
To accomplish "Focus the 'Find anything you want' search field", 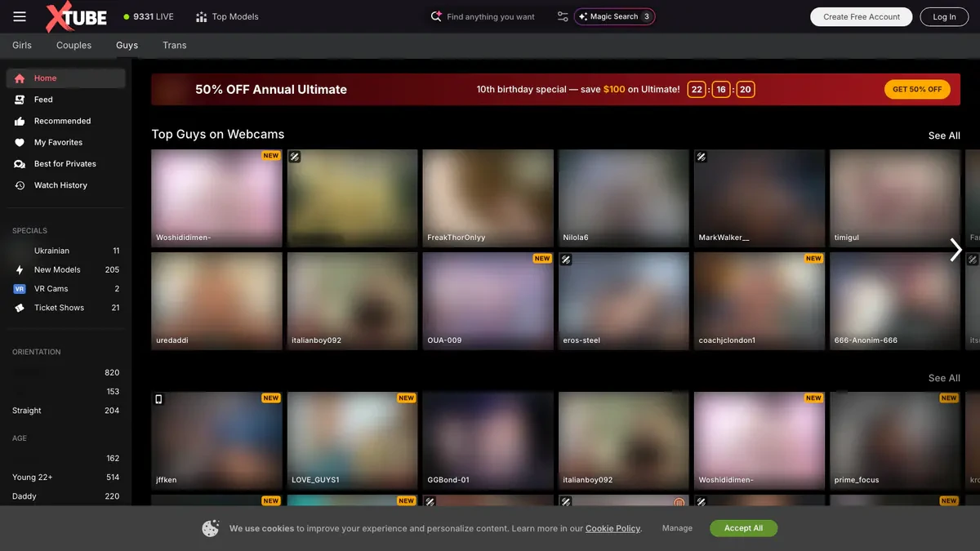I will (491, 16).
